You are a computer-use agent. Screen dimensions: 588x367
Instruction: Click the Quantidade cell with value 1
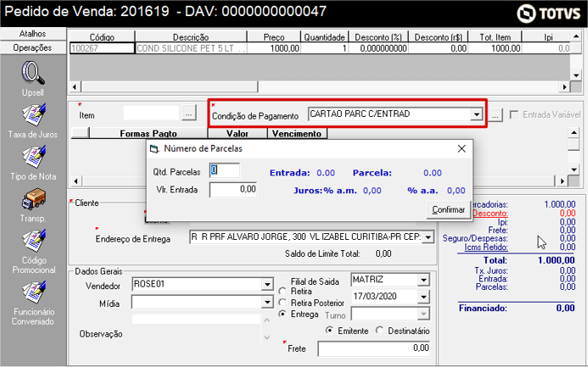click(x=324, y=48)
